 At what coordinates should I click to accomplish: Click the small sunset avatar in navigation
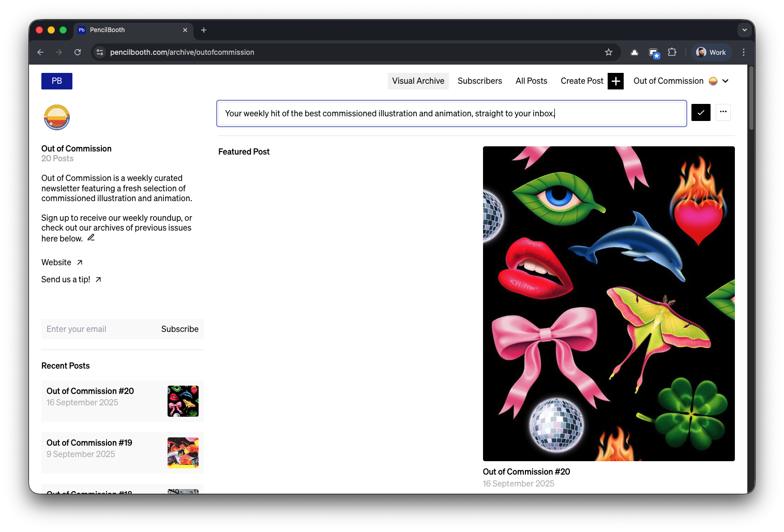pyautogui.click(x=713, y=81)
